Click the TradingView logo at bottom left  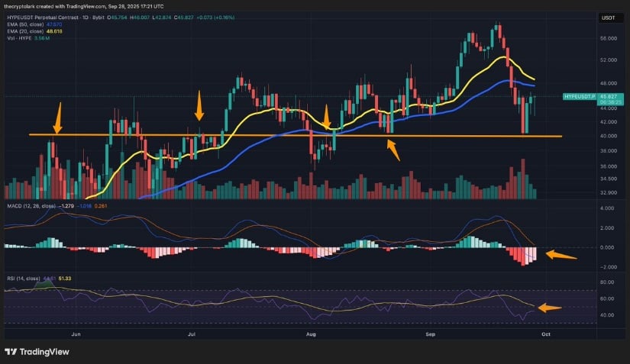point(37,351)
